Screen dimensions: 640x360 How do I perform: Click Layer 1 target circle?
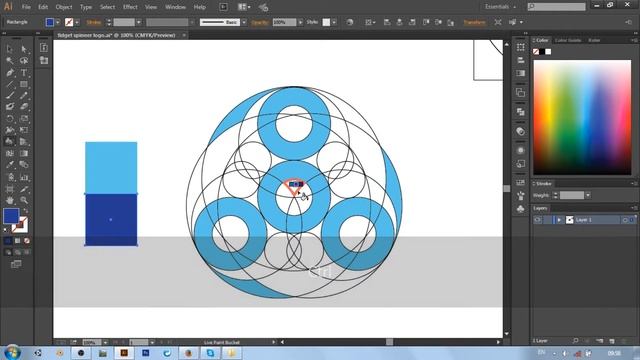coord(624,220)
